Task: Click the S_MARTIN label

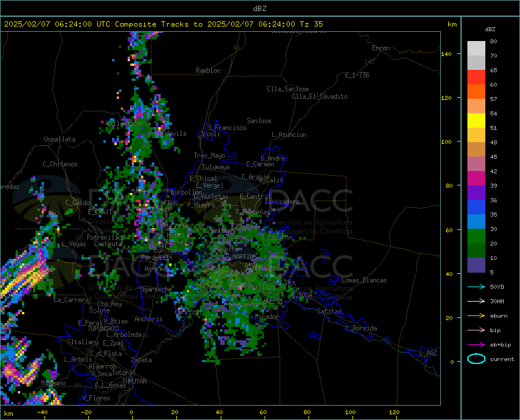Action: [239, 257]
